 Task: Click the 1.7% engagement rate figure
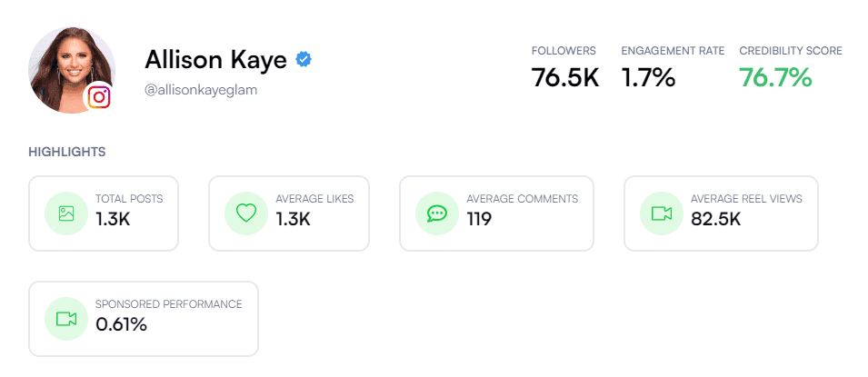(648, 77)
